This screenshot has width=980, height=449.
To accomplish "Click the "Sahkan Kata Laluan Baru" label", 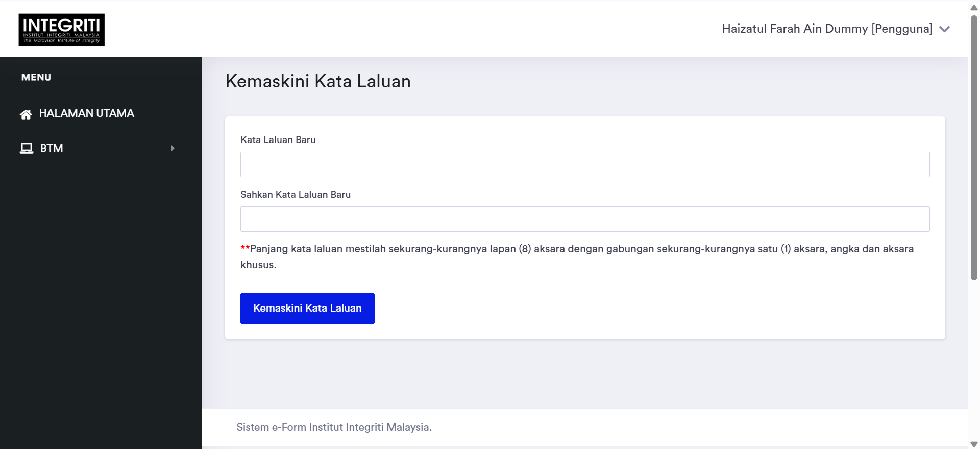I will tap(296, 195).
